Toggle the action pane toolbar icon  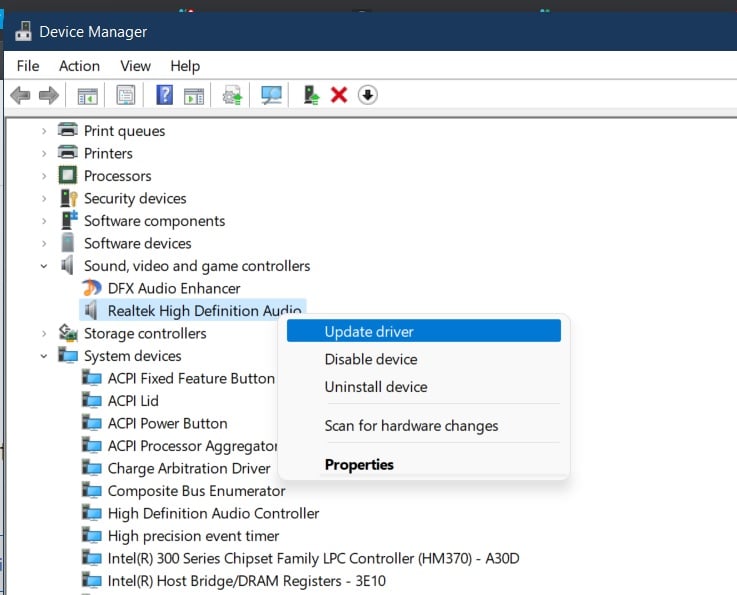pos(194,96)
